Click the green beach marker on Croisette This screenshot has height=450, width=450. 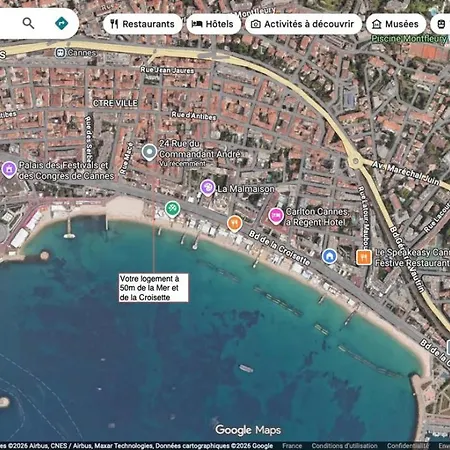tap(172, 209)
